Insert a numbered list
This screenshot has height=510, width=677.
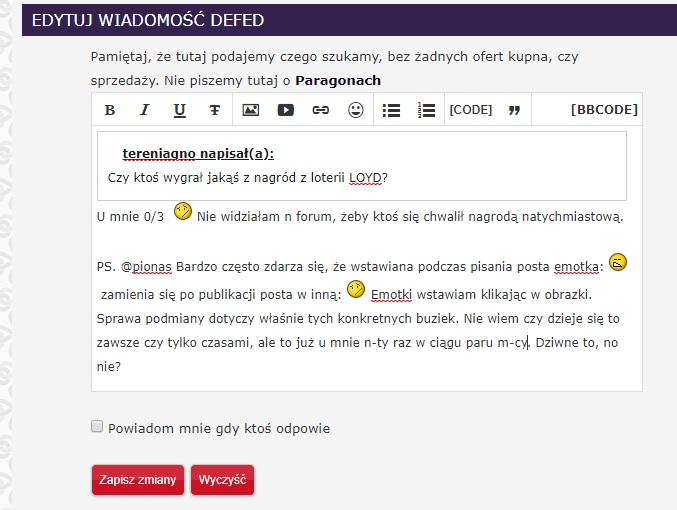click(x=426, y=110)
